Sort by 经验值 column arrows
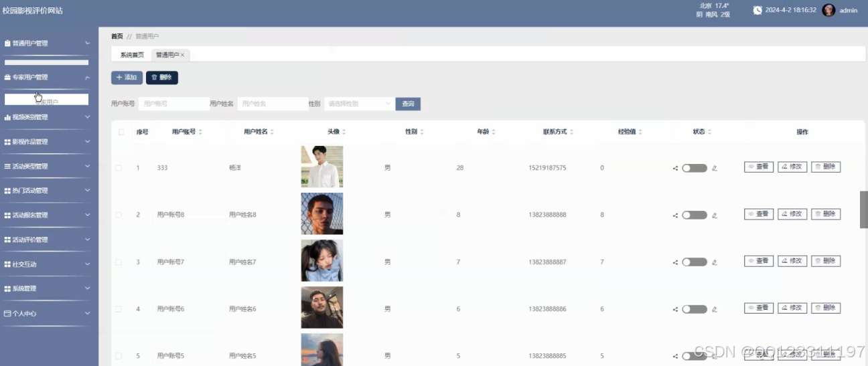The image size is (868, 366). tap(640, 132)
